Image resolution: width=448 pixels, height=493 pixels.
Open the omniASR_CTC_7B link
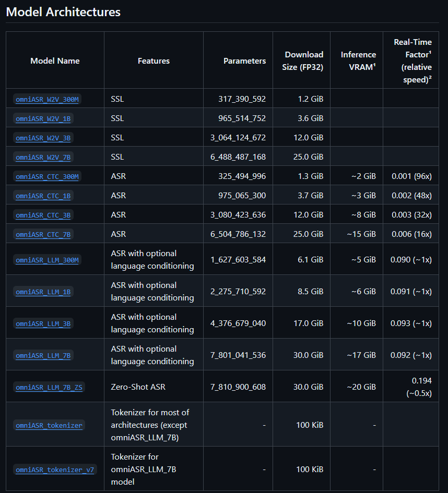click(43, 234)
